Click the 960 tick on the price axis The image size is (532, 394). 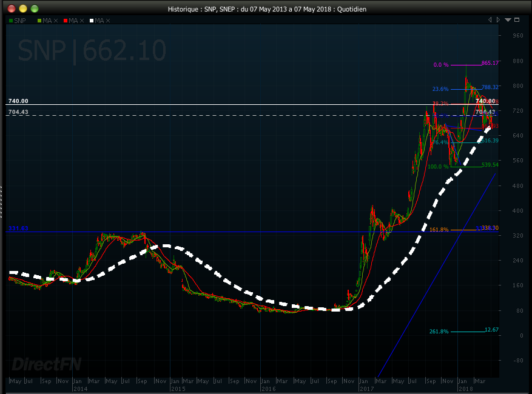[518, 36]
